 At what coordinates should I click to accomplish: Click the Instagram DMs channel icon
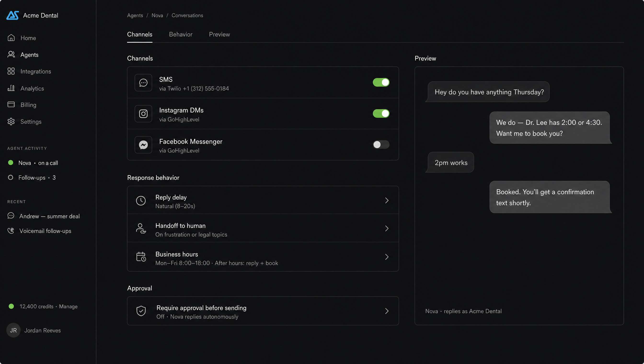coord(143,114)
